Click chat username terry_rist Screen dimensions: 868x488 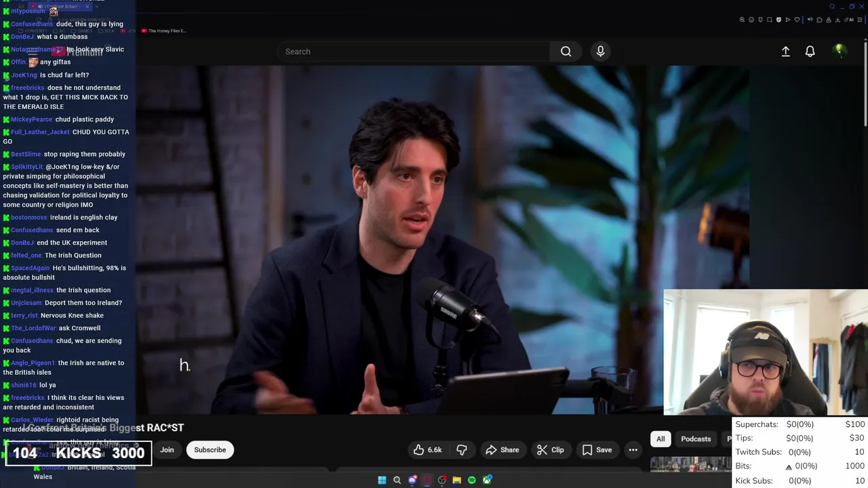[24, 315]
